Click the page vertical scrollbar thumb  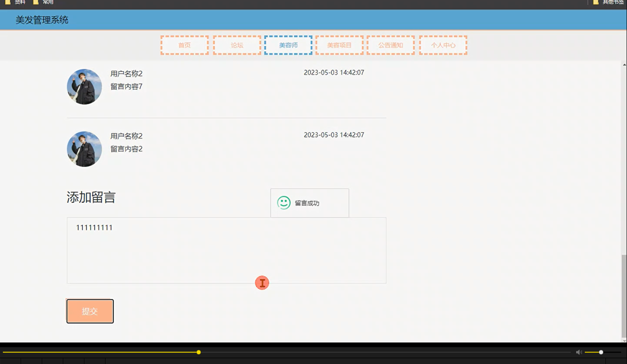click(624, 296)
